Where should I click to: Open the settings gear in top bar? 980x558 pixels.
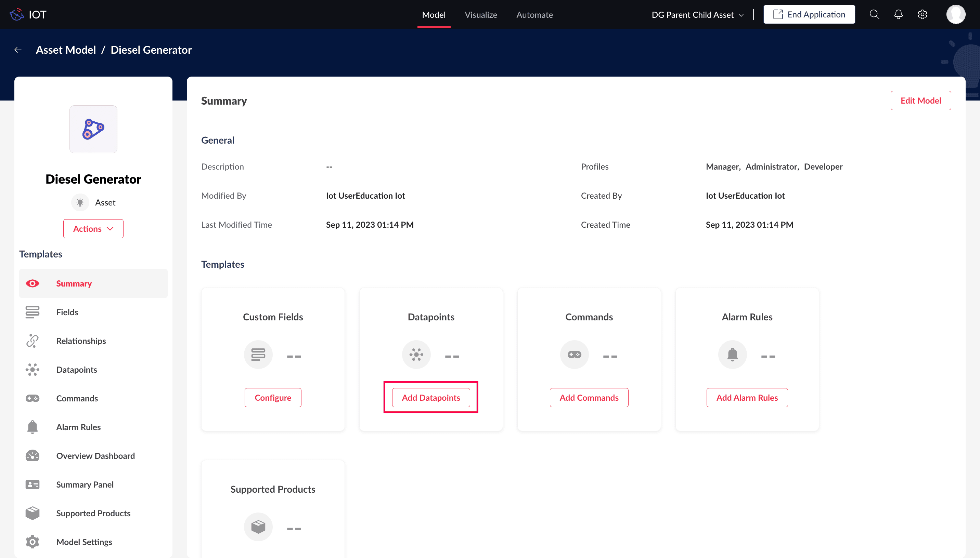(x=922, y=15)
